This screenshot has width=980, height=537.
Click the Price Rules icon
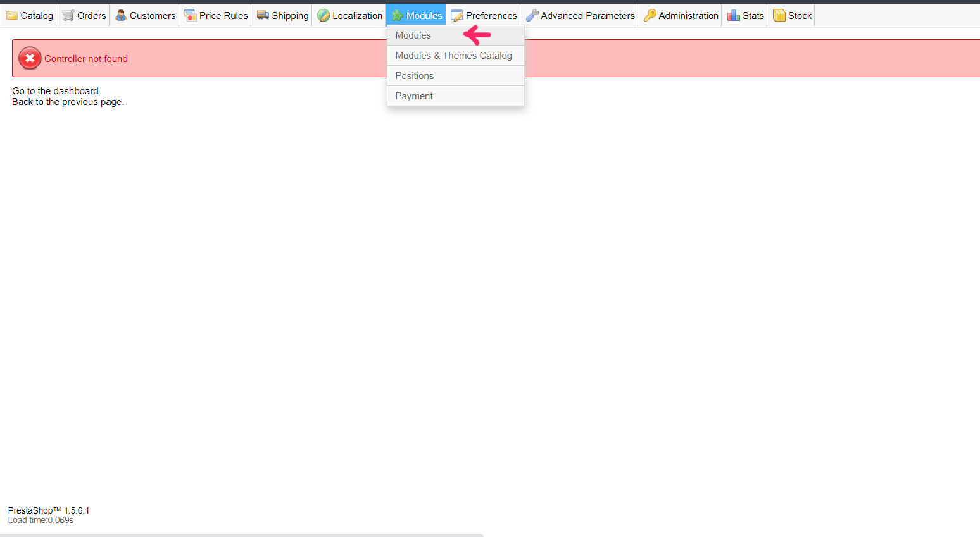190,15
